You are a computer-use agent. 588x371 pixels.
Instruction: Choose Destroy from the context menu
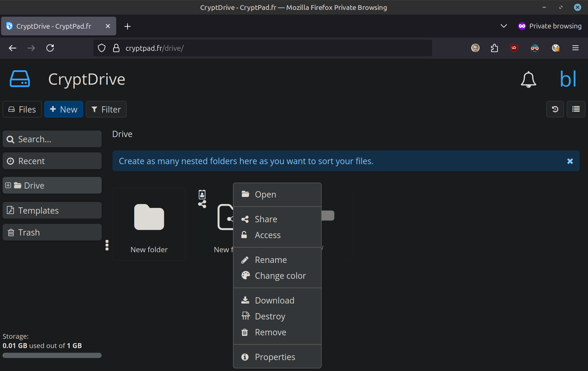[270, 316]
